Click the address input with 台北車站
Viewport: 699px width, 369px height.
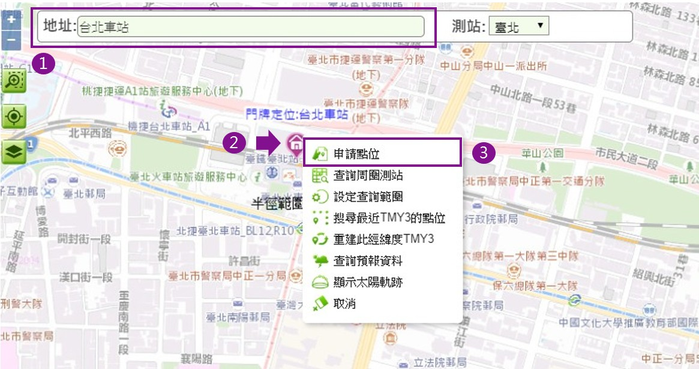(x=251, y=27)
